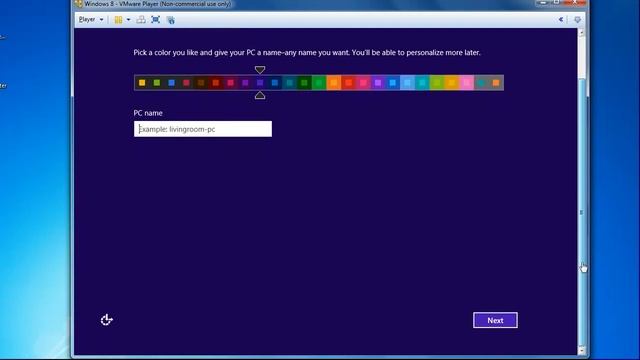Click the downward selector arrow above color strip
The image size is (640, 360).
[260, 69]
